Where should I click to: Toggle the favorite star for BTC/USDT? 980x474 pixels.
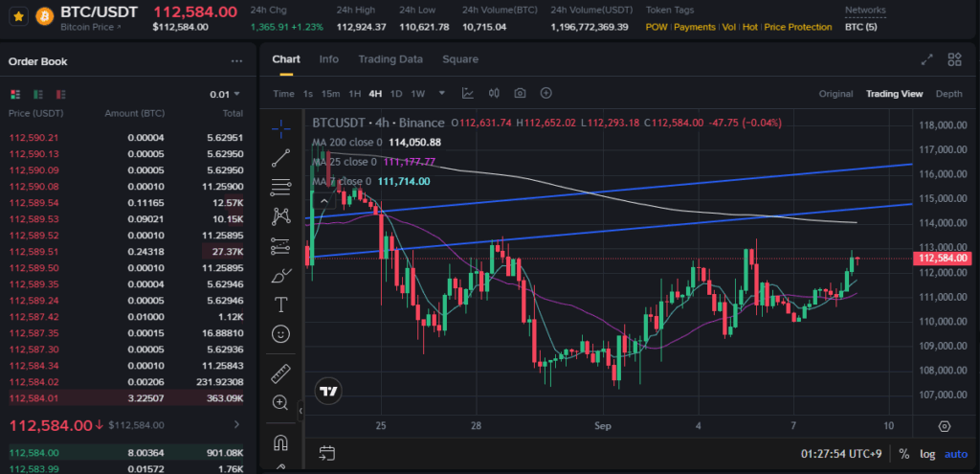(x=19, y=16)
